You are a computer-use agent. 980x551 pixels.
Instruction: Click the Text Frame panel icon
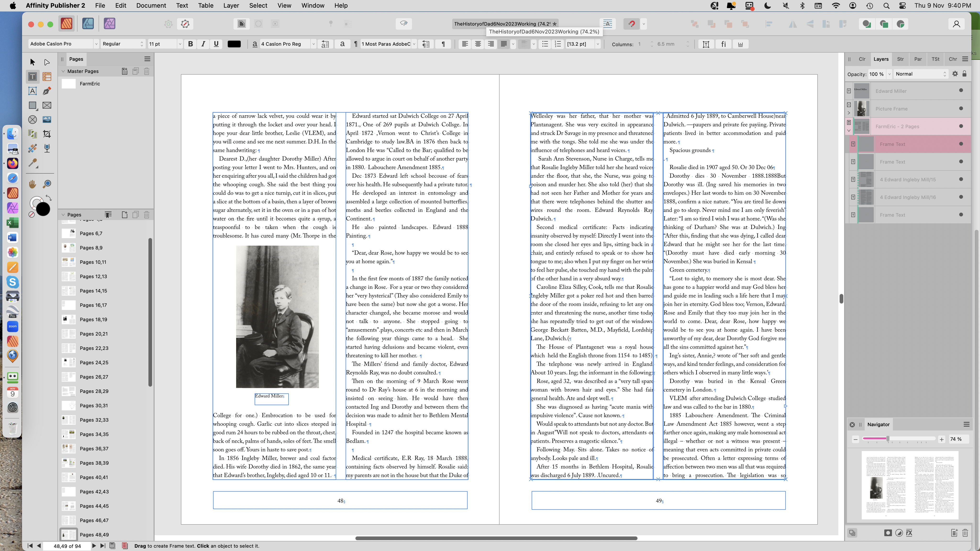[706, 44]
